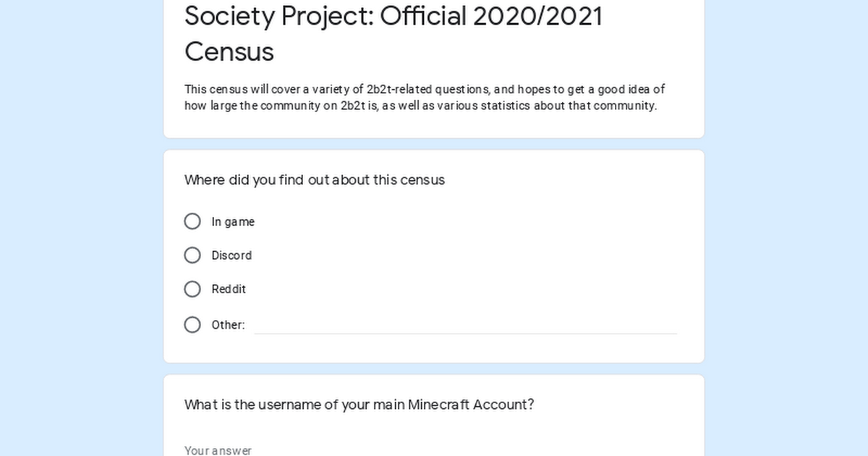The image size is (868, 456).
Task: Select the 'Other:' radio button
Action: 192,325
